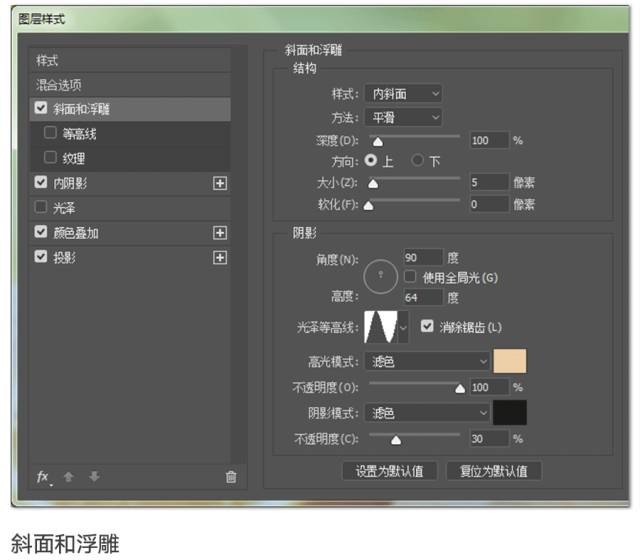This screenshot has width=640, height=560.
Task: Enable the 等高线 checkbox
Action: (50, 132)
